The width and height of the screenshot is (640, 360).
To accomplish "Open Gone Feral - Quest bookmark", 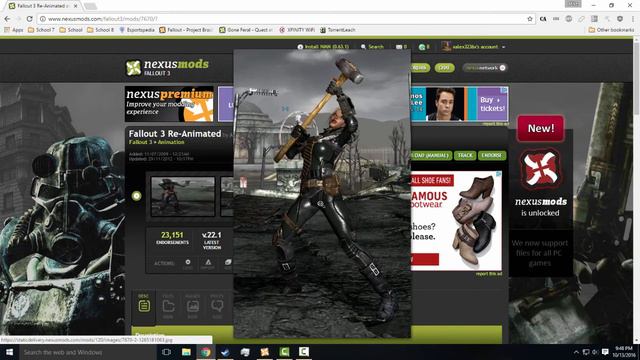I will tap(246, 30).
